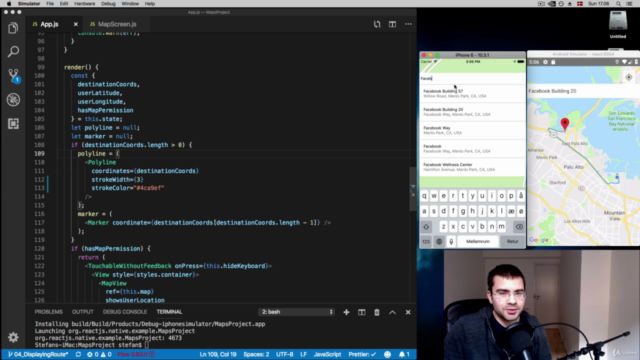640x360 pixels.
Task: Open the Window menu
Action: tap(130, 4)
